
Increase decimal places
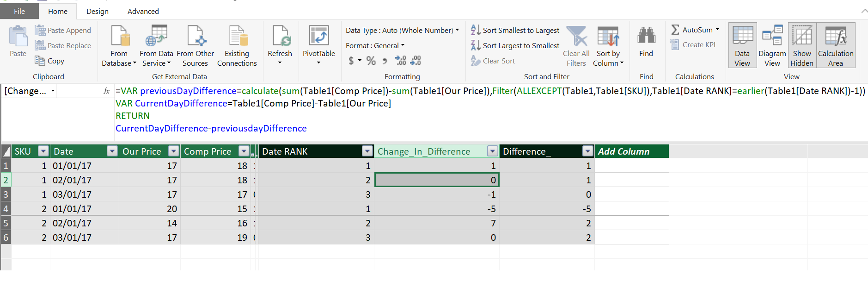(400, 61)
